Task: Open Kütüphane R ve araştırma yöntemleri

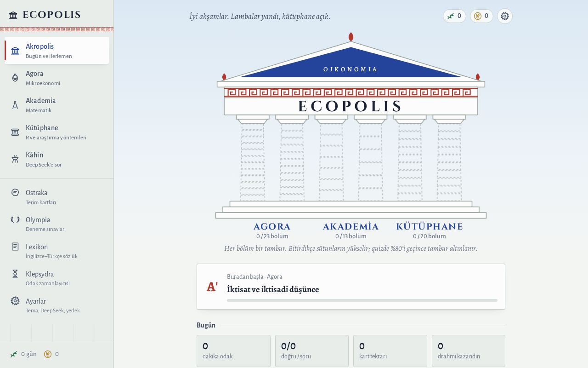Action: pyautogui.click(x=57, y=132)
